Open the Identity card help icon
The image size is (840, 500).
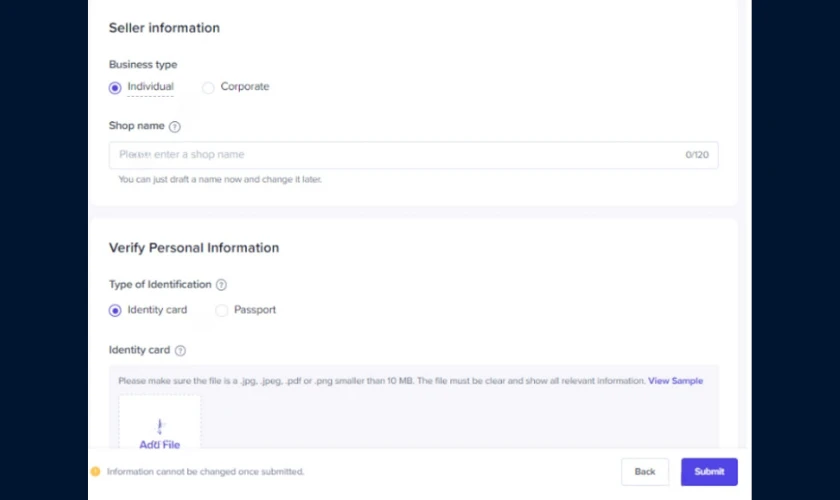click(x=181, y=350)
